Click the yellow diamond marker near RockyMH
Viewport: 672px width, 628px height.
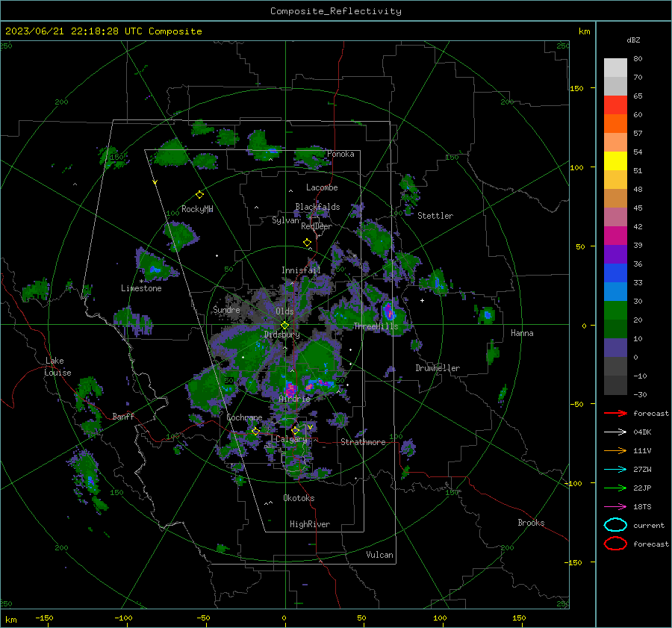click(x=199, y=195)
